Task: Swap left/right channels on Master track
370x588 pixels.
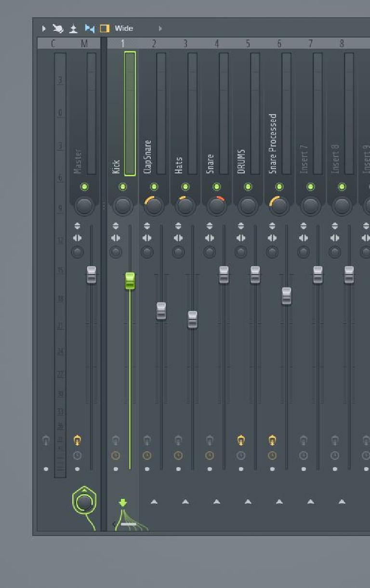Action: click(77, 238)
